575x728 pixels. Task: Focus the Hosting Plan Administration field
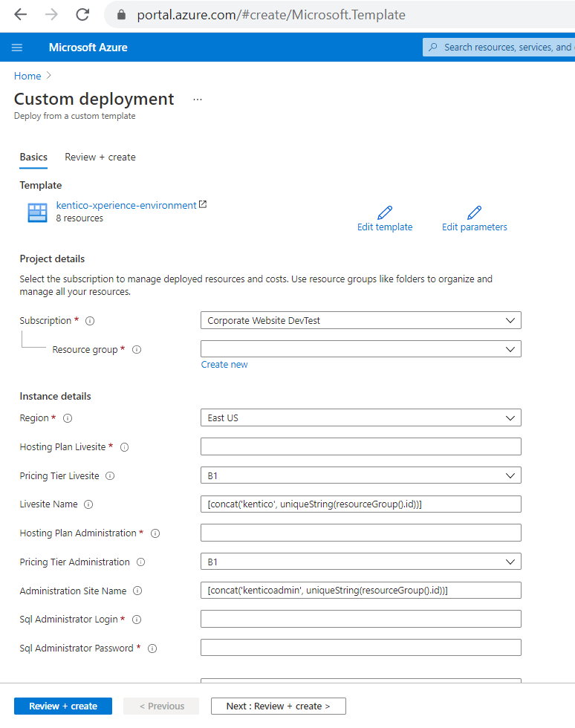click(x=361, y=533)
